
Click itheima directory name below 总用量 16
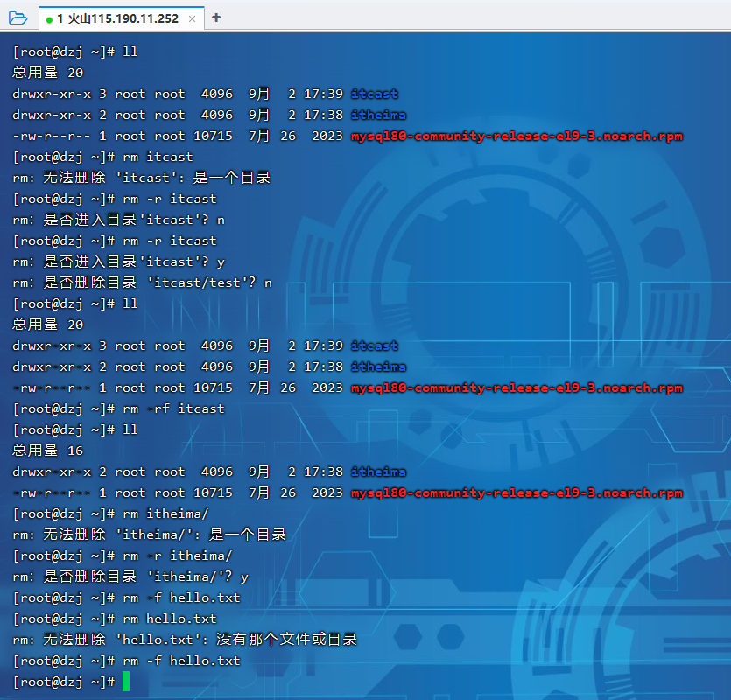tap(378, 472)
